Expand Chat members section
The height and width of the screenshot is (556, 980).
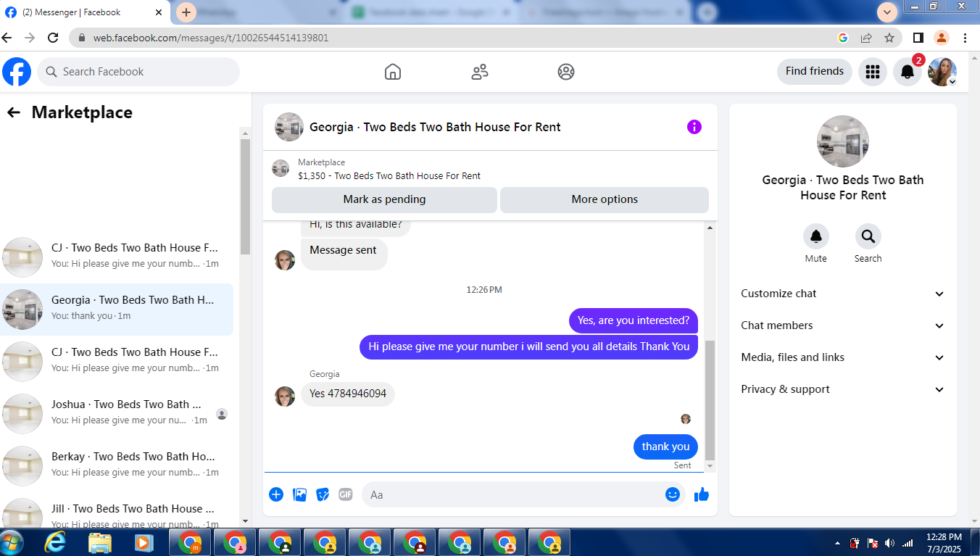click(843, 325)
